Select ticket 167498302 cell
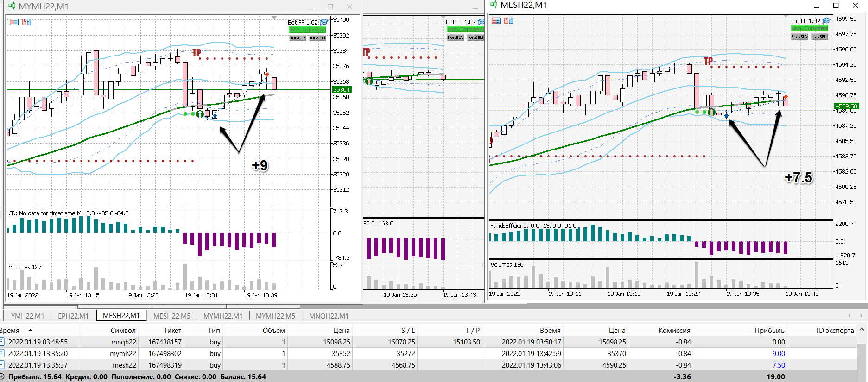This screenshot has height=382, width=868. tap(165, 353)
